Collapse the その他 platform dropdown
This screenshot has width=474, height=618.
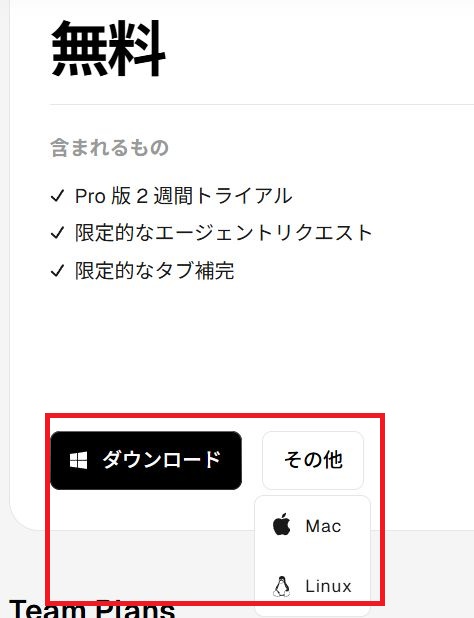pyautogui.click(x=313, y=460)
